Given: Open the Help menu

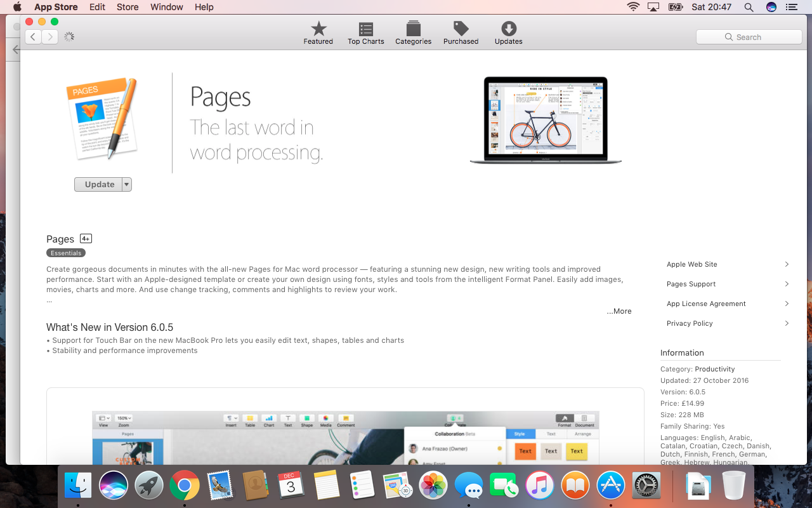Looking at the screenshot, I should (204, 7).
